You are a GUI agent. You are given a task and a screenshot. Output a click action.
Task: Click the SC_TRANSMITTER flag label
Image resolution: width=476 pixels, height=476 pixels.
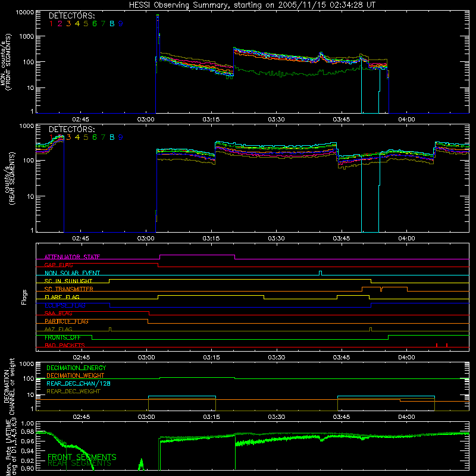click(x=69, y=289)
